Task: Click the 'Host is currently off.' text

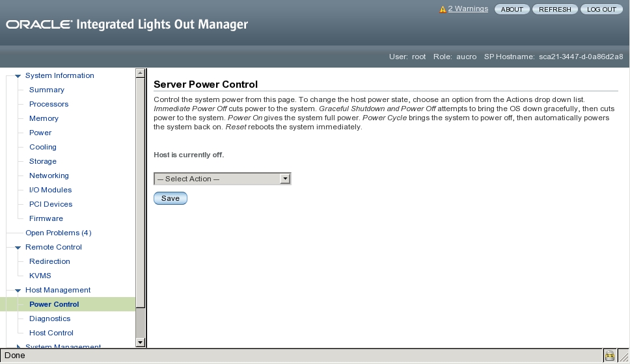Action: click(189, 155)
